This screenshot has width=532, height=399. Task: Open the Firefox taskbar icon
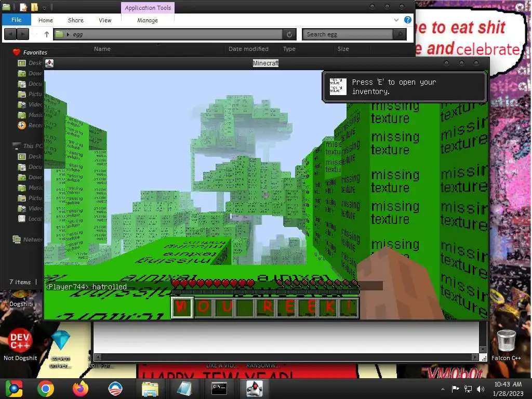[81, 389]
